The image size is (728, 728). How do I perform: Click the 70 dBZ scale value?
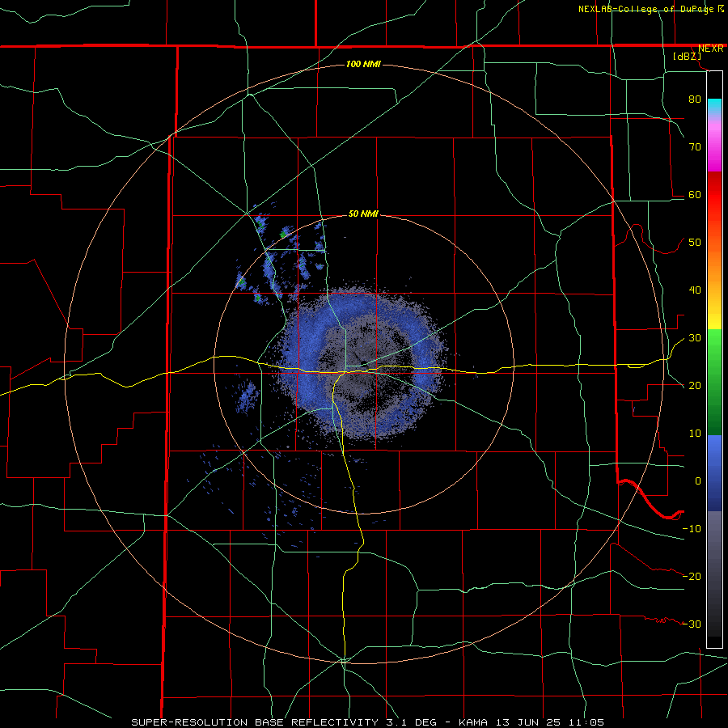[695, 147]
